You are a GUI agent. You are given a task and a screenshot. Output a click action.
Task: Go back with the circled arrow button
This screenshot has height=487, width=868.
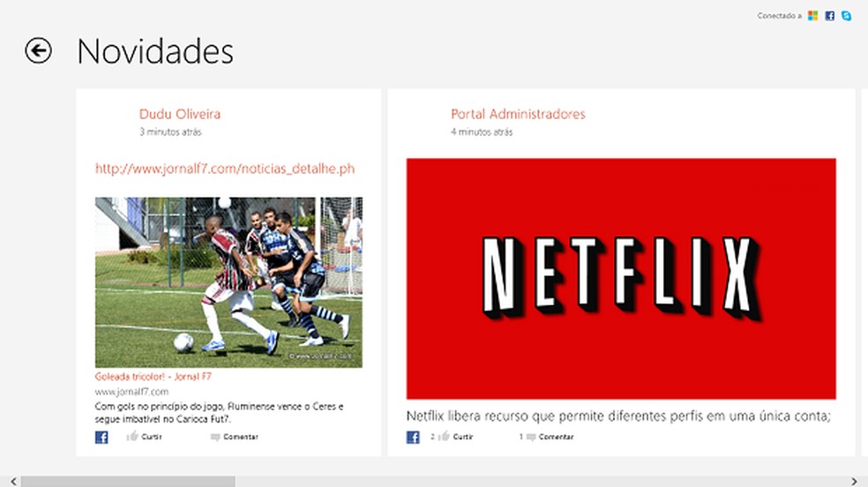click(x=38, y=51)
